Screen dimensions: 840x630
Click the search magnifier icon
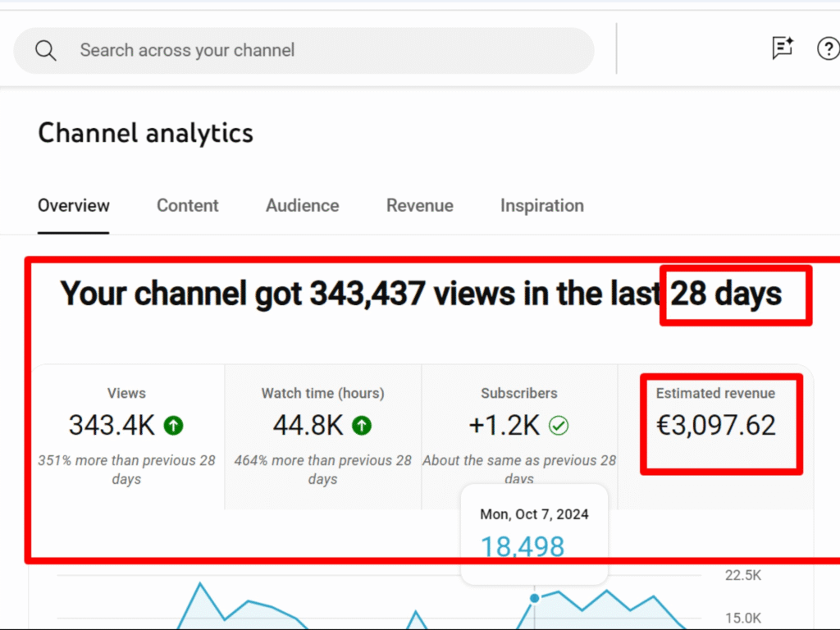[46, 51]
